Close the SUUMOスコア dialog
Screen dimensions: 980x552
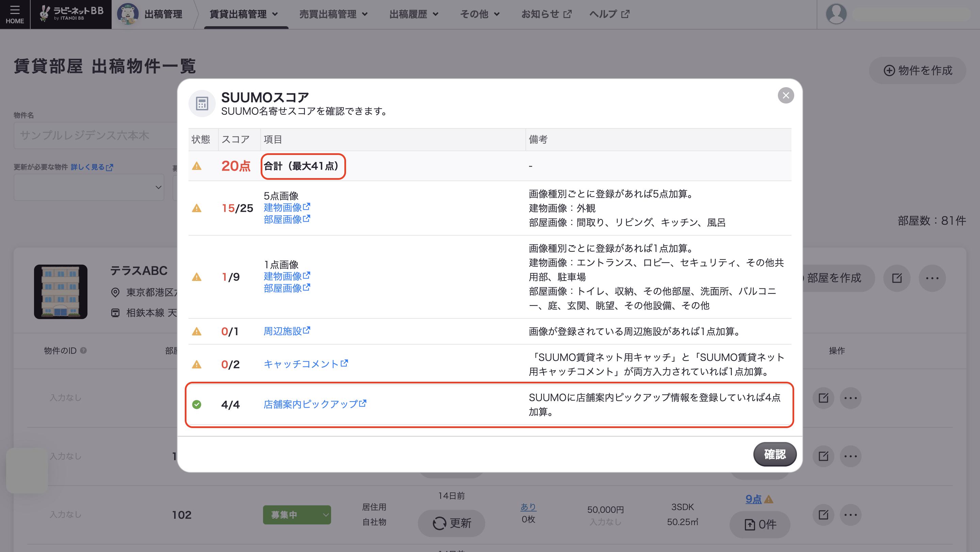785,95
